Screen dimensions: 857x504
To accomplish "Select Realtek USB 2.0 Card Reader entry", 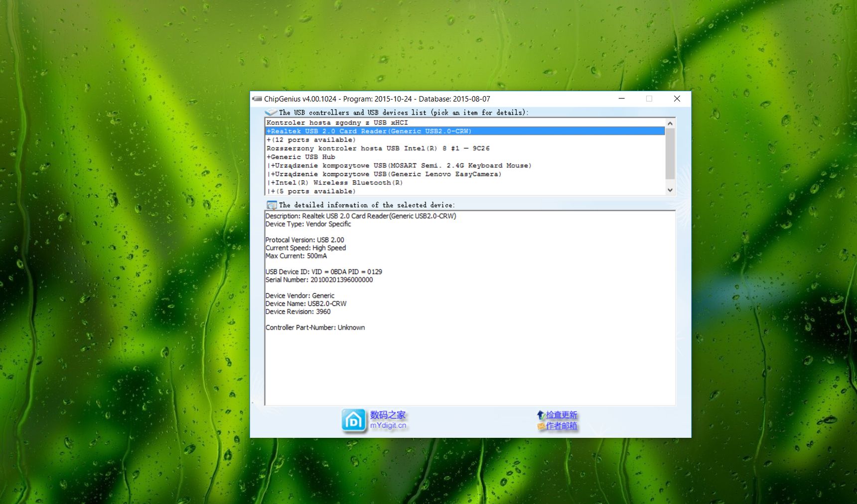I will click(x=465, y=131).
